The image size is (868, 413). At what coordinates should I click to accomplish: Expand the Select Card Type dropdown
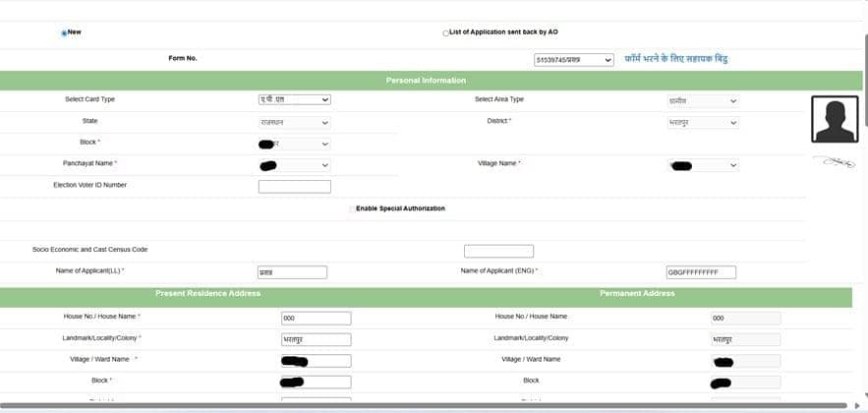[294, 99]
